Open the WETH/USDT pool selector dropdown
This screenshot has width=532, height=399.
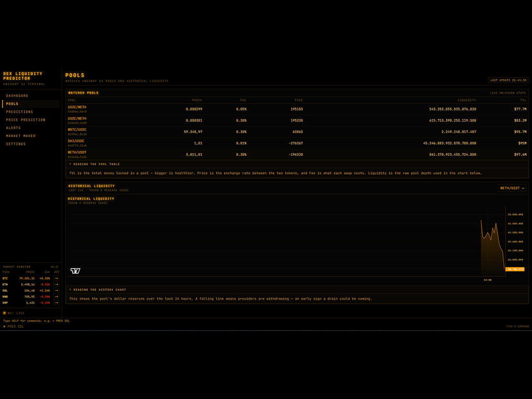(x=512, y=188)
